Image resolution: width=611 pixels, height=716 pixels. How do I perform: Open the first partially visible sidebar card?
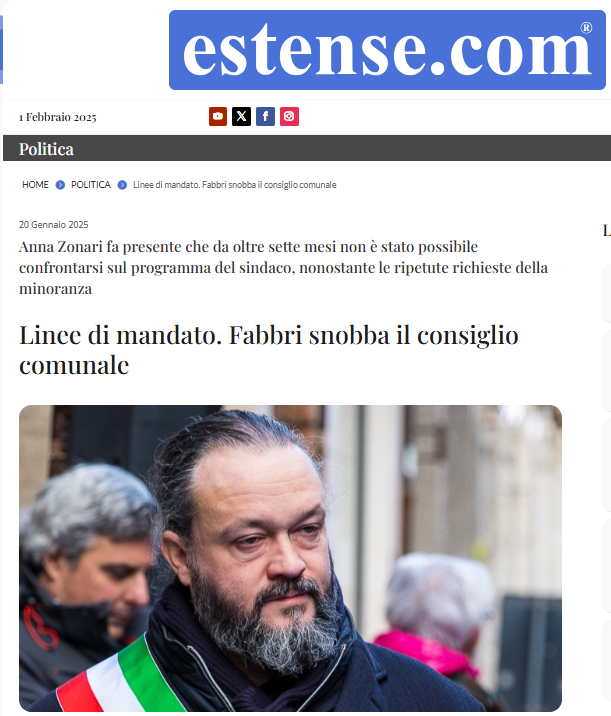tap(607, 294)
